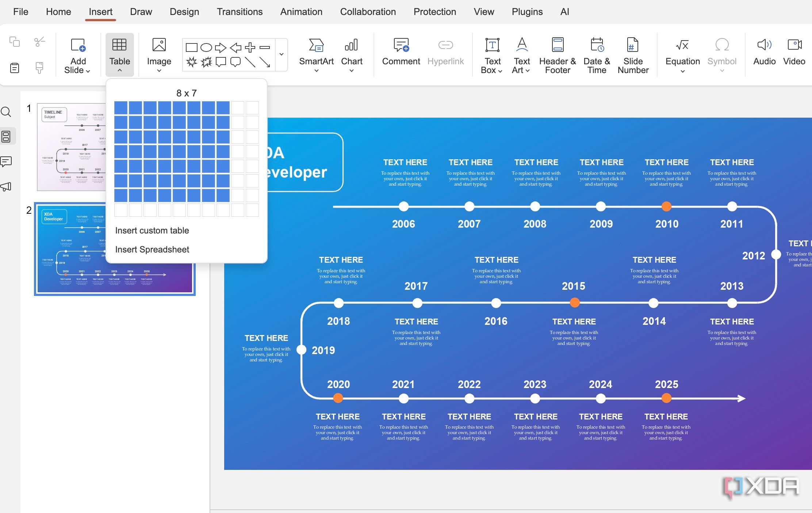
Task: Select slide 1 thumbnail
Action: point(72,147)
